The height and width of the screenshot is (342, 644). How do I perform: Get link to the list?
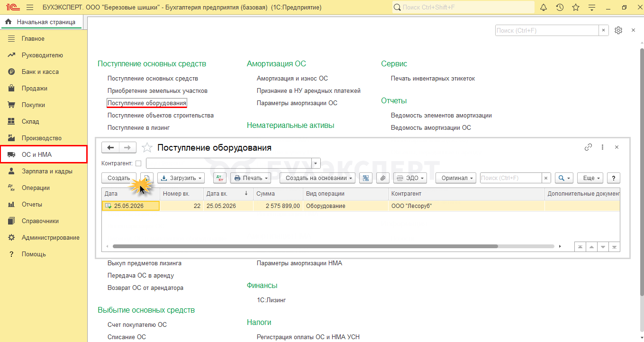[x=588, y=147]
